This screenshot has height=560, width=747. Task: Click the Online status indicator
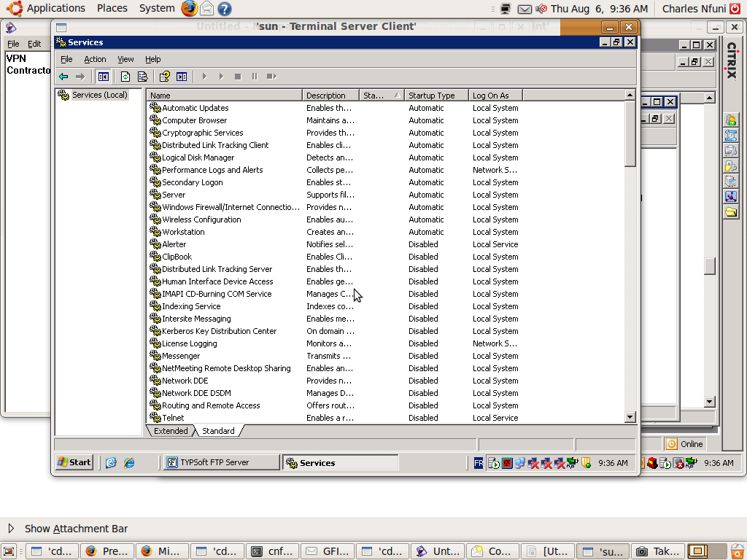coord(684,443)
